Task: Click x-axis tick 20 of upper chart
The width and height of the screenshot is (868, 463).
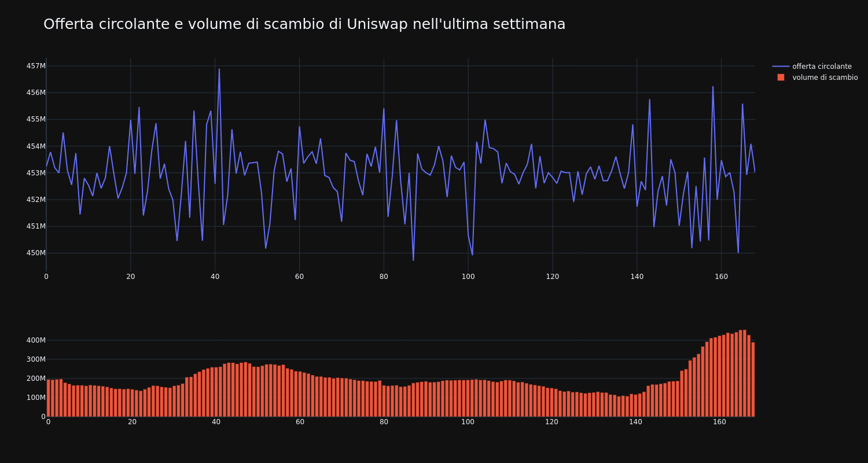Action: (131, 277)
